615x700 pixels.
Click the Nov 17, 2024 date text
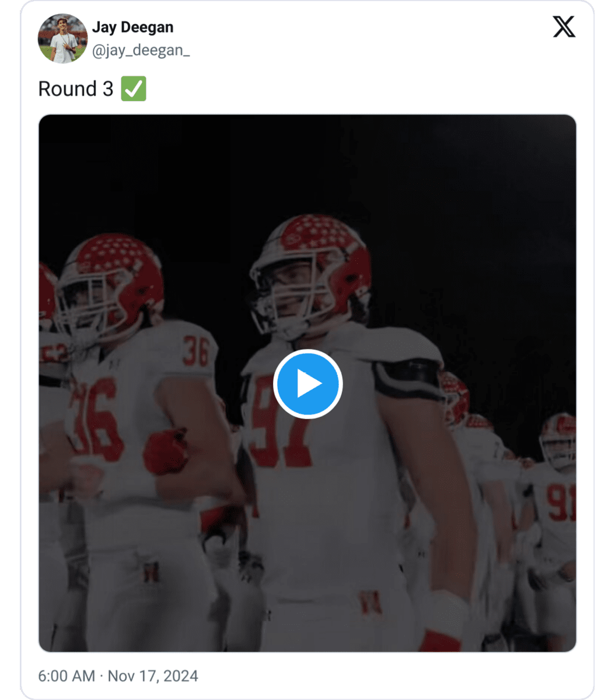pos(153,676)
